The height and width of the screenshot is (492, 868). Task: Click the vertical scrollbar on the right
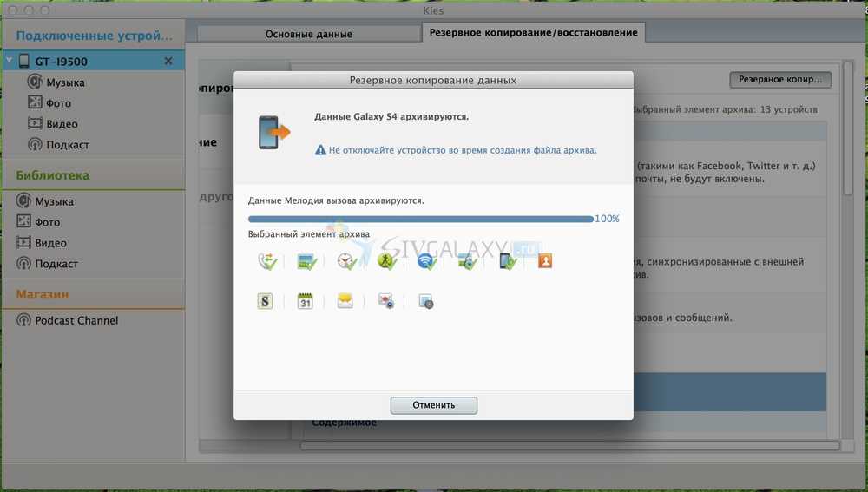coord(848,130)
